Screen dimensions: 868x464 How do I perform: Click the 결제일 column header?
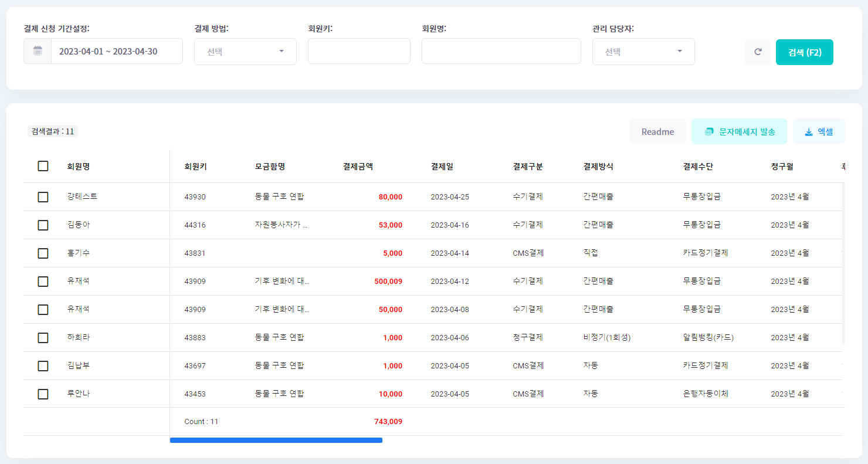point(442,167)
